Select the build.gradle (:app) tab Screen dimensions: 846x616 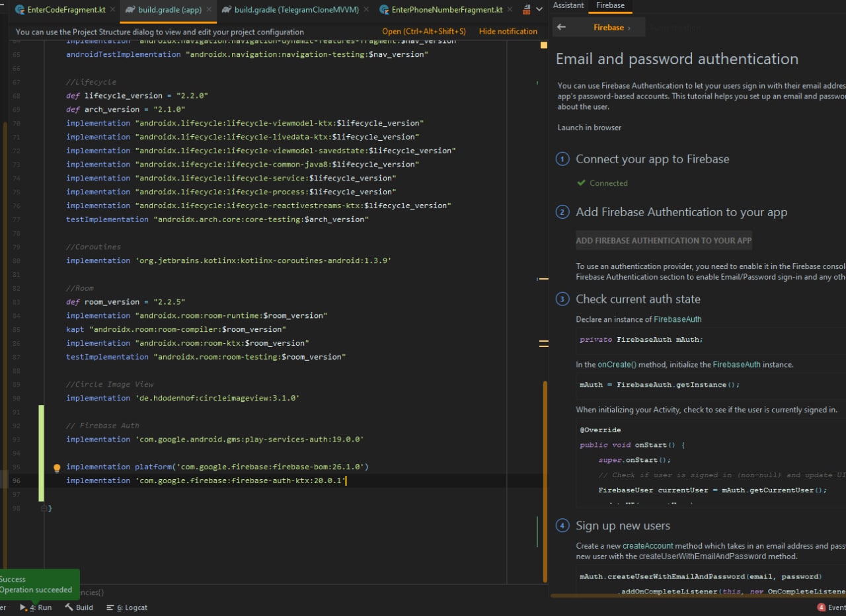pos(170,10)
